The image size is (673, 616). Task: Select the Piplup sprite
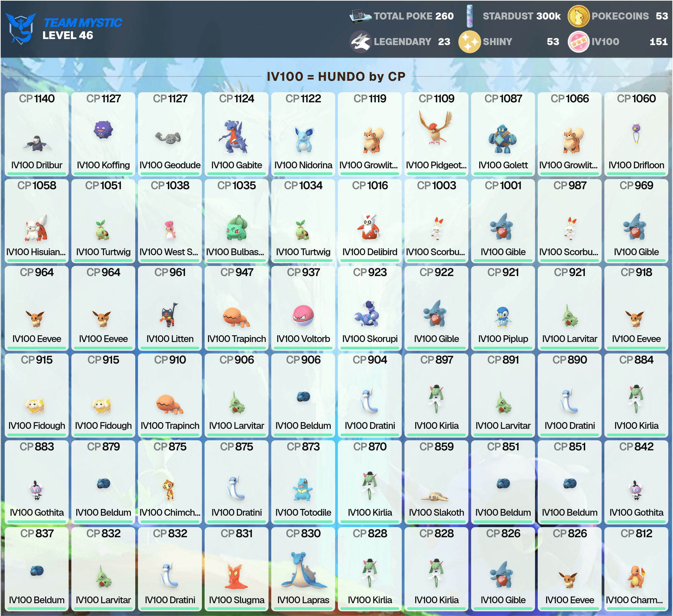click(x=503, y=316)
